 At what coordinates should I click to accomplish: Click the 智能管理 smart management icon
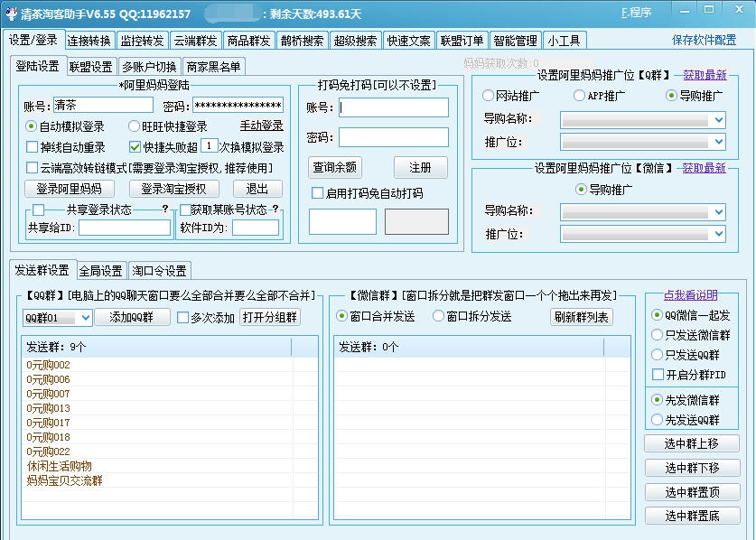click(x=515, y=40)
